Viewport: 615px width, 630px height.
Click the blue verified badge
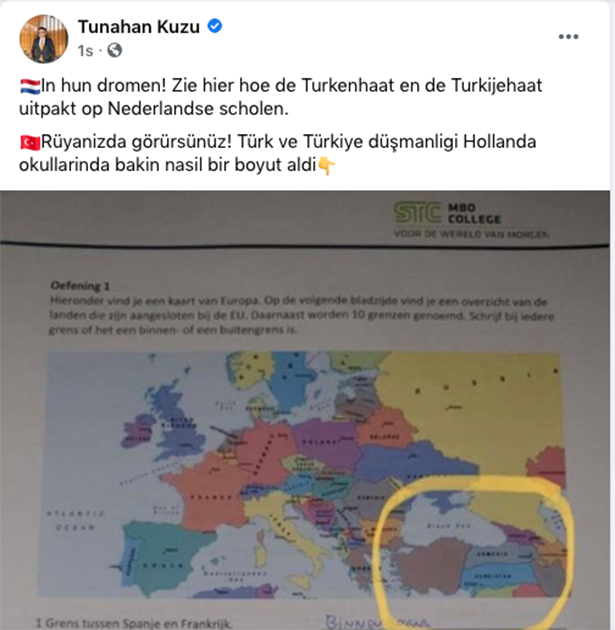coord(215,26)
